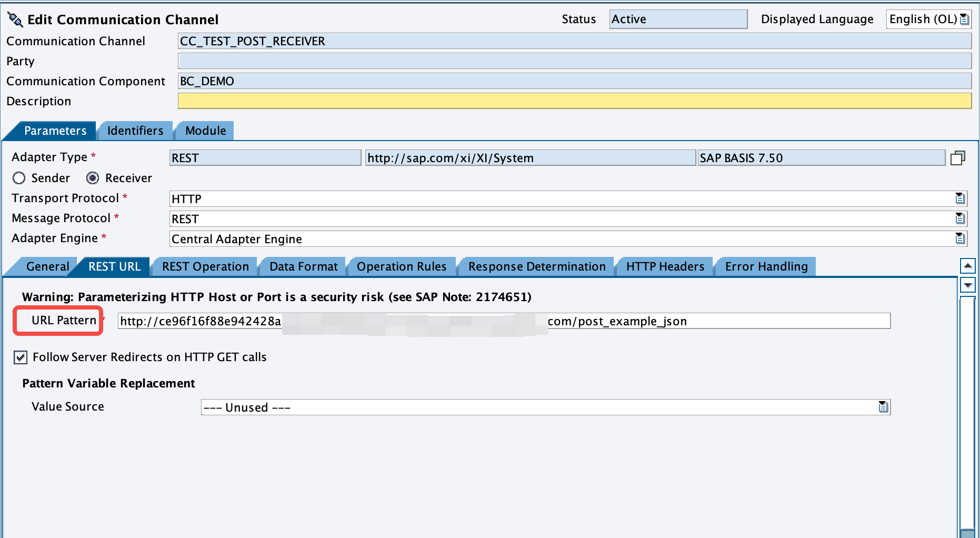Click the Status Active field
The image size is (980, 538).
678,19
